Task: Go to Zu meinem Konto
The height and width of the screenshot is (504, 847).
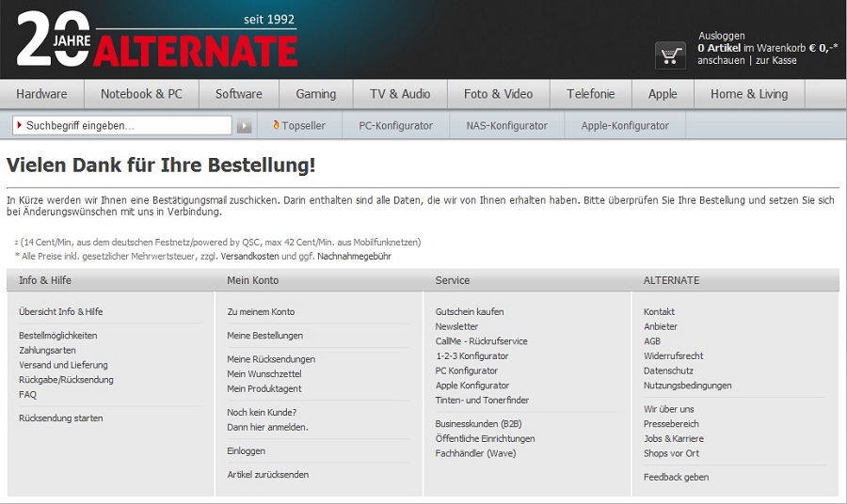Action: click(x=261, y=312)
